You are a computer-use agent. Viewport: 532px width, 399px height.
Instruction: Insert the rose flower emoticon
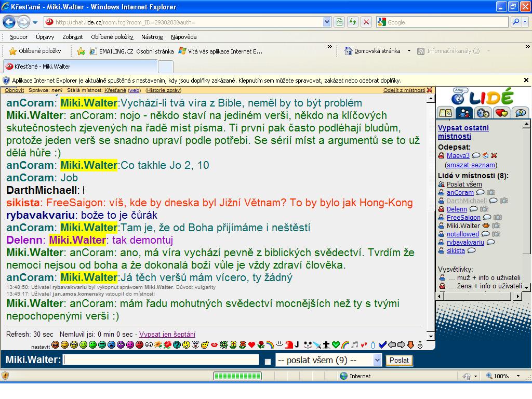[x=261, y=345]
